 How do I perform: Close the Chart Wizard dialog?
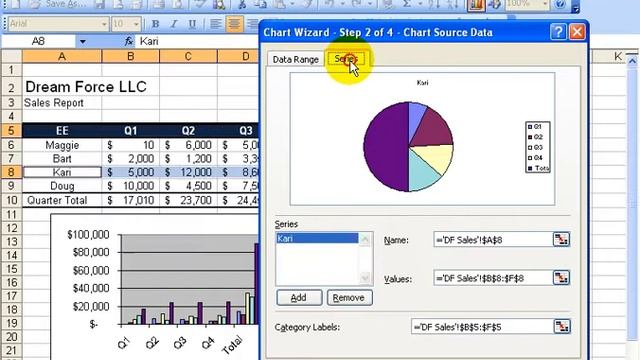pos(577,32)
